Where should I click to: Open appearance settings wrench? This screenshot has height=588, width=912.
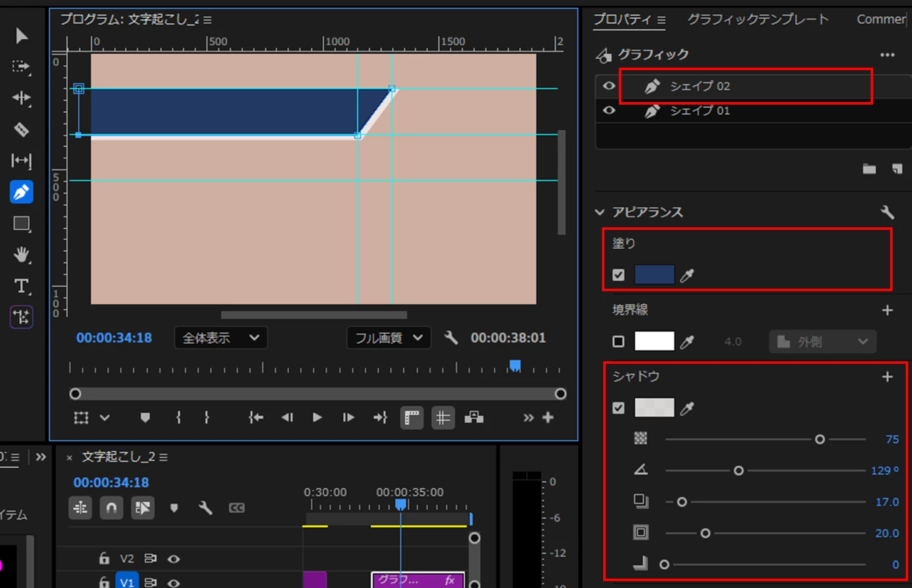tap(887, 212)
